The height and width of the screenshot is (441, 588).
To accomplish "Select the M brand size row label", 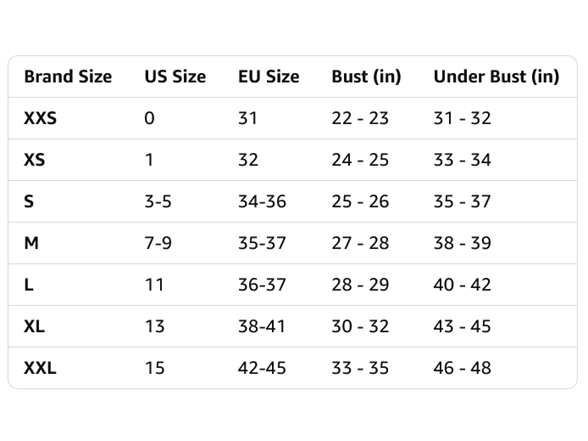I will (32, 243).
